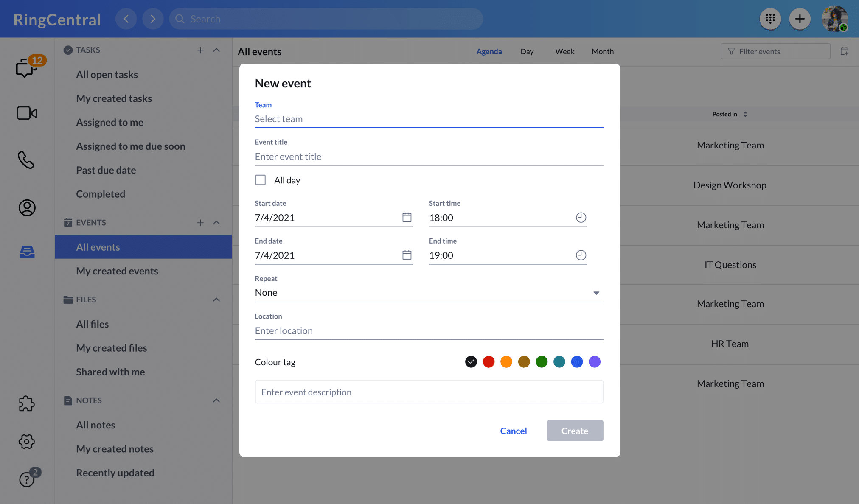The image size is (859, 504).
Task: Switch to Week view tab
Action: 564,51
